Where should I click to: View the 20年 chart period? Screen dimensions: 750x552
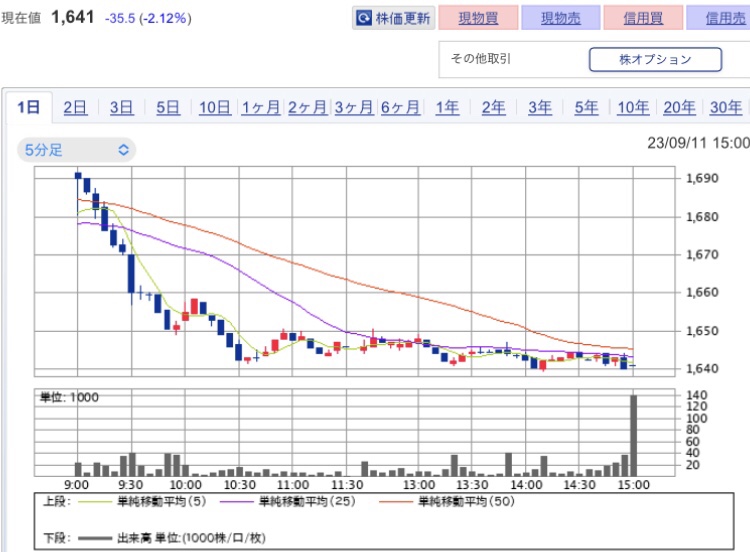click(x=679, y=107)
